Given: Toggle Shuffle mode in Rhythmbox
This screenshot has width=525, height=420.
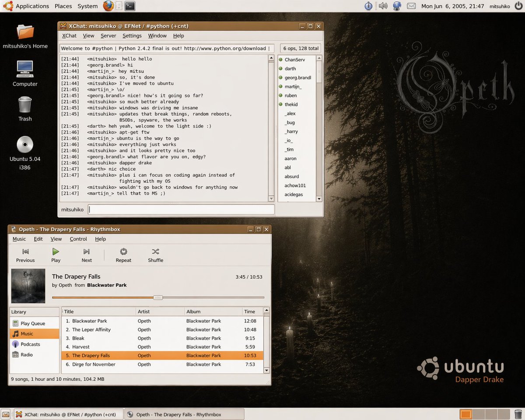Looking at the screenshot, I should coord(155,255).
